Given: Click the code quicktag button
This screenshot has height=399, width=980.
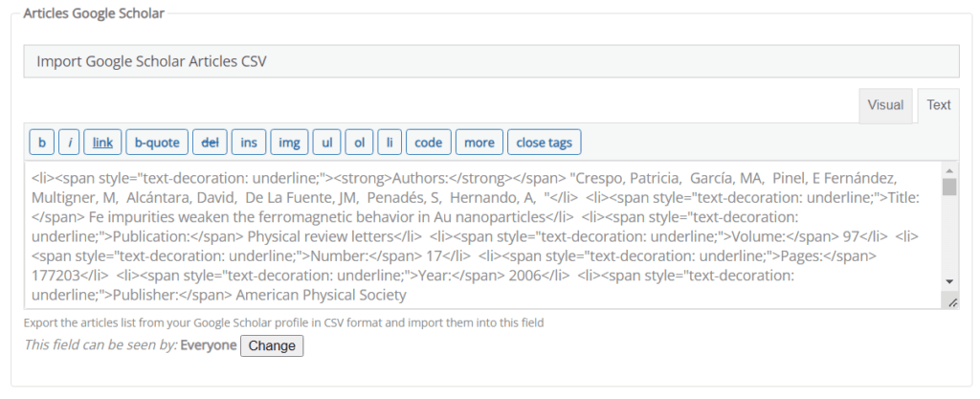Looking at the screenshot, I should click(428, 143).
